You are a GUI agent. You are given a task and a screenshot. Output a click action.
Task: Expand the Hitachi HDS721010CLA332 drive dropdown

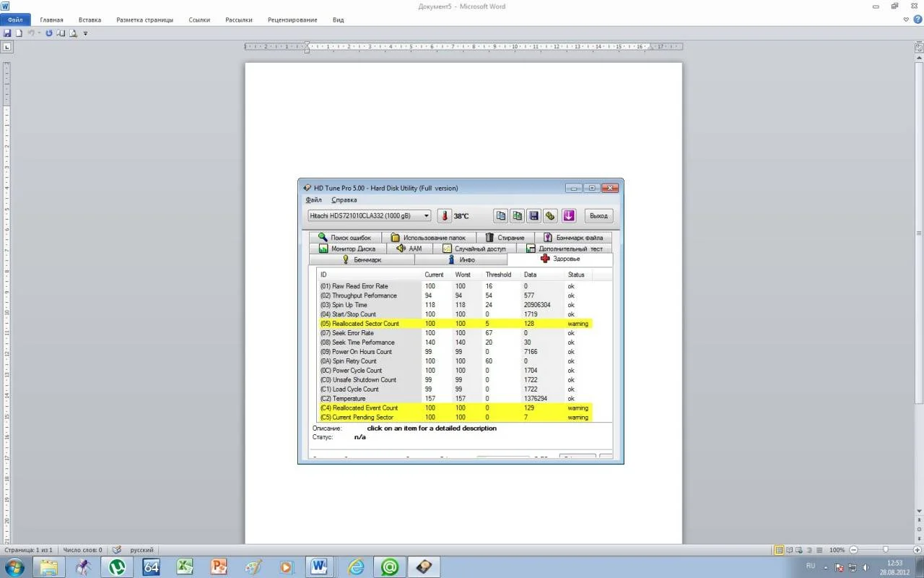tap(427, 215)
